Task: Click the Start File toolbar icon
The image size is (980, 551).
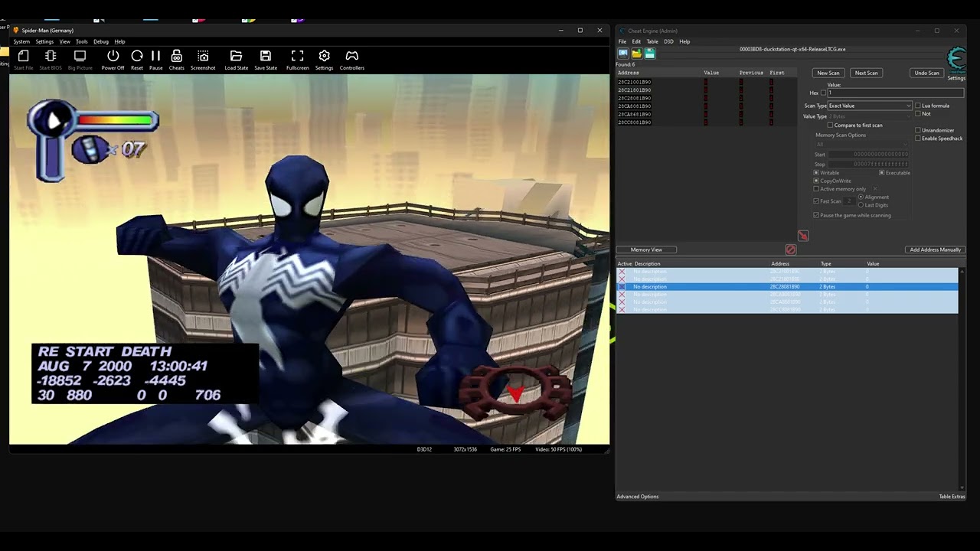Action: 24,56
